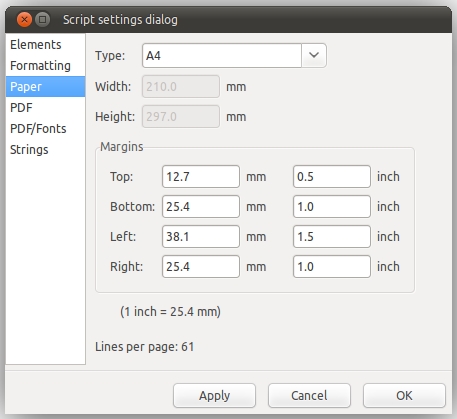Select the Paper entry in sidebar
This screenshot has height=419, width=457.
click(x=45, y=87)
